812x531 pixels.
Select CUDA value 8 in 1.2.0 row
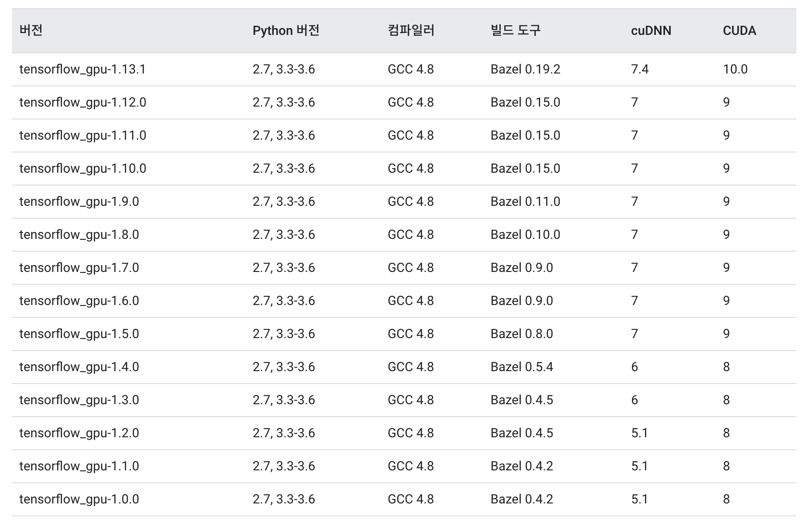pyautogui.click(x=727, y=433)
